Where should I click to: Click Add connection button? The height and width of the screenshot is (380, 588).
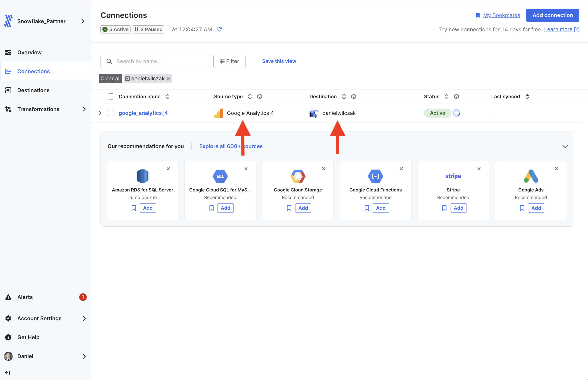(552, 15)
